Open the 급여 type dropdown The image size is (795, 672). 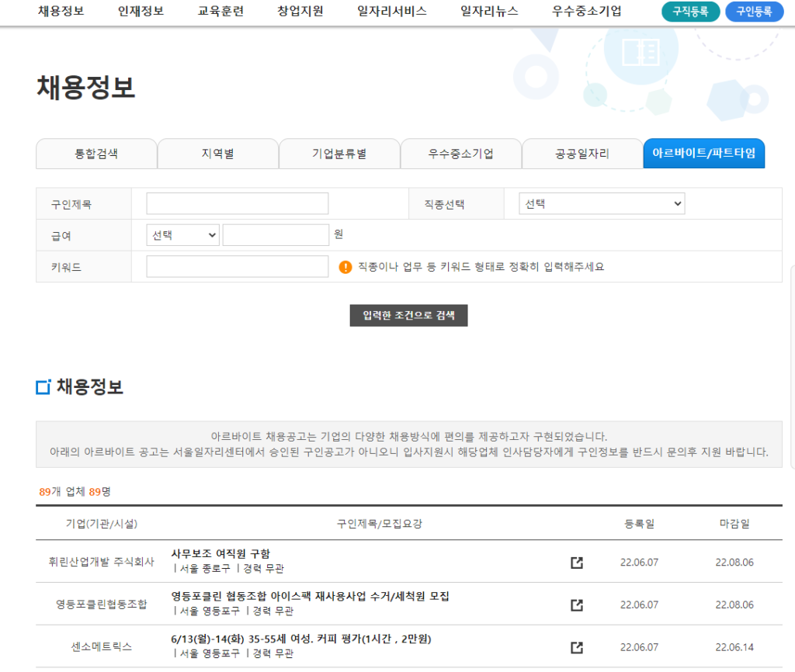click(183, 235)
